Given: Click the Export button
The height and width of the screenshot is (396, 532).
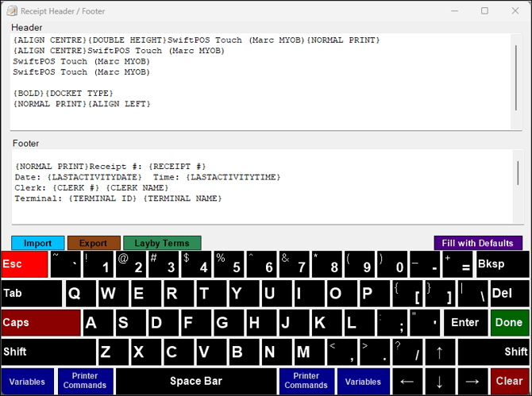Looking at the screenshot, I should (94, 243).
